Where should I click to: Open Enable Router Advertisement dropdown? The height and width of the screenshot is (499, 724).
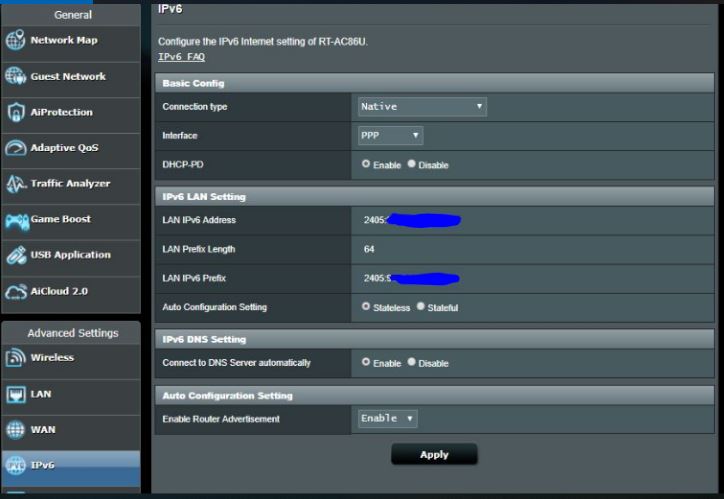tap(387, 418)
